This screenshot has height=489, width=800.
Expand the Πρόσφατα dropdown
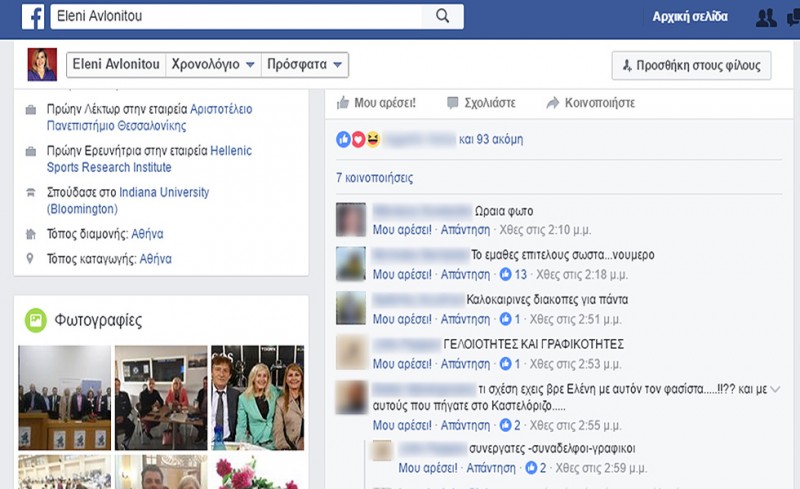coord(304,65)
